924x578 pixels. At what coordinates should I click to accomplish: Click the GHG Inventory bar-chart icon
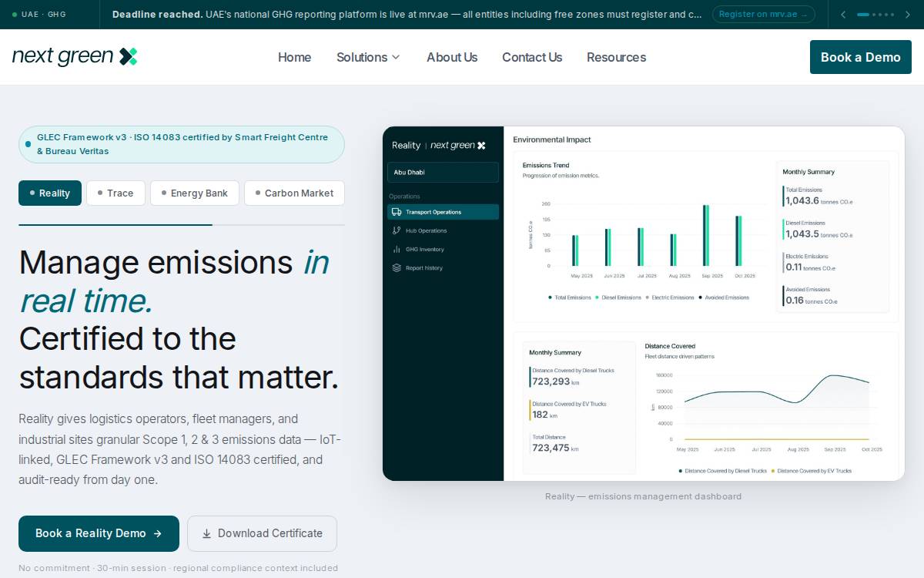click(397, 249)
